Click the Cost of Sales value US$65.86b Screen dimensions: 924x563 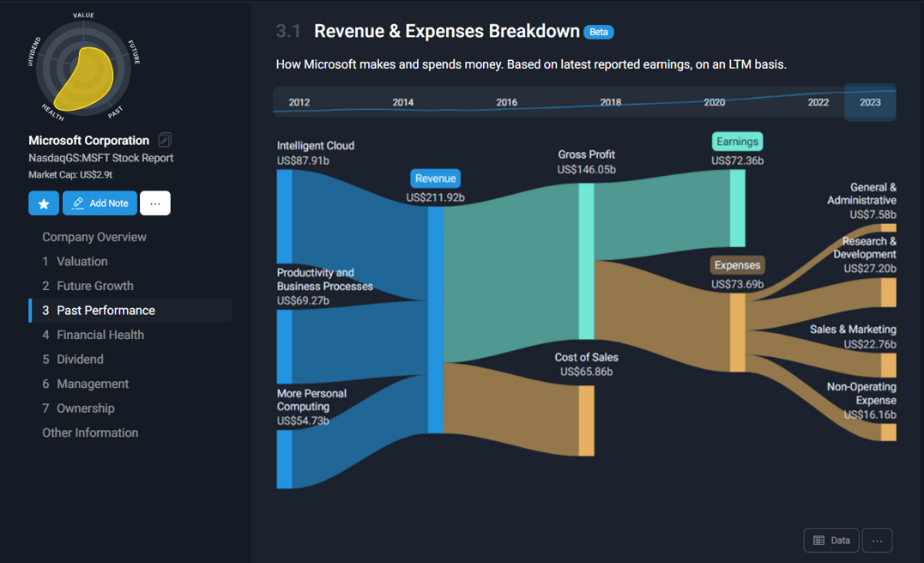586,372
